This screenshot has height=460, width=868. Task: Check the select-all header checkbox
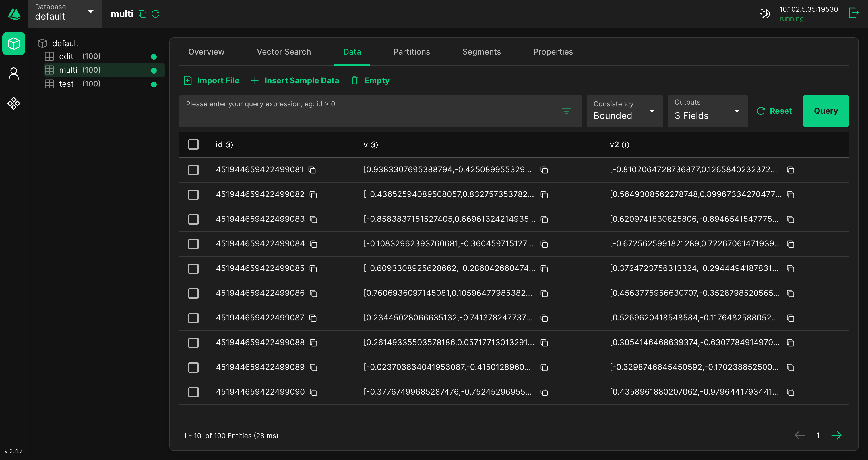point(193,144)
